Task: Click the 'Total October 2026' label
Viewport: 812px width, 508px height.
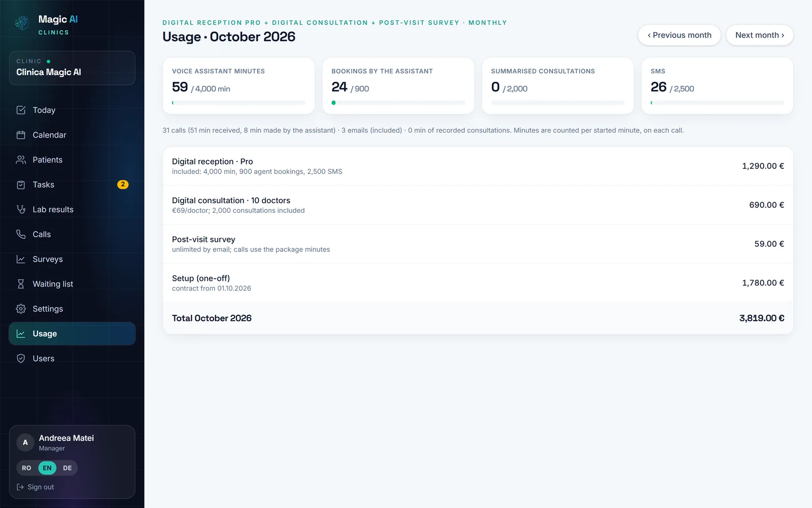Action: click(x=212, y=318)
